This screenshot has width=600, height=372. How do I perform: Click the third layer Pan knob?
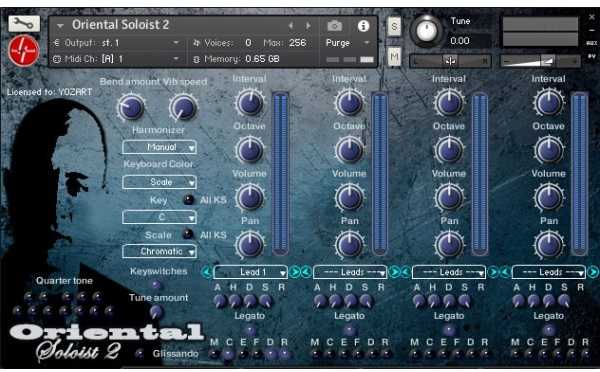point(449,245)
